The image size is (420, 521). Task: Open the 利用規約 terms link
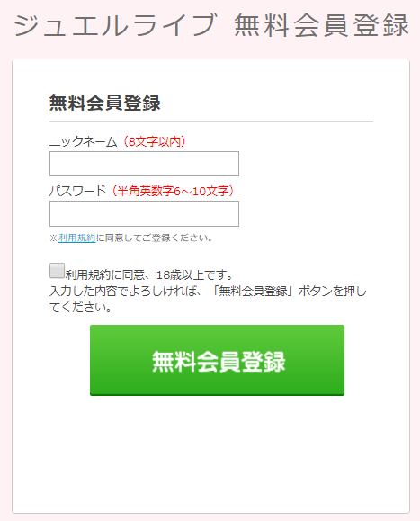click(x=77, y=238)
